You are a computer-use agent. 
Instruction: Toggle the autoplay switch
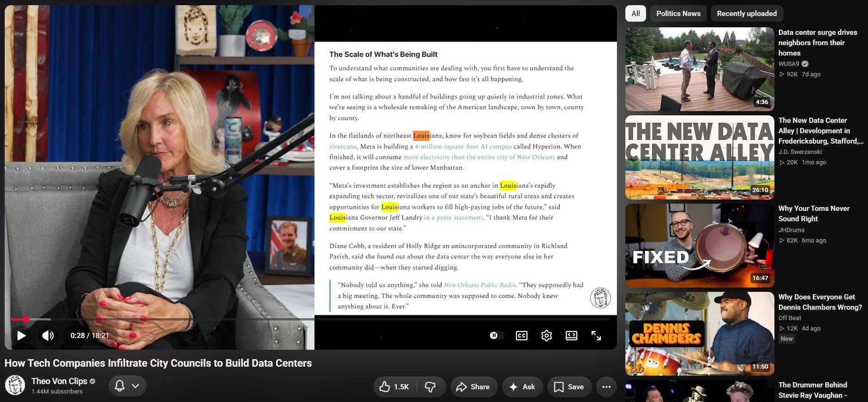(x=497, y=336)
